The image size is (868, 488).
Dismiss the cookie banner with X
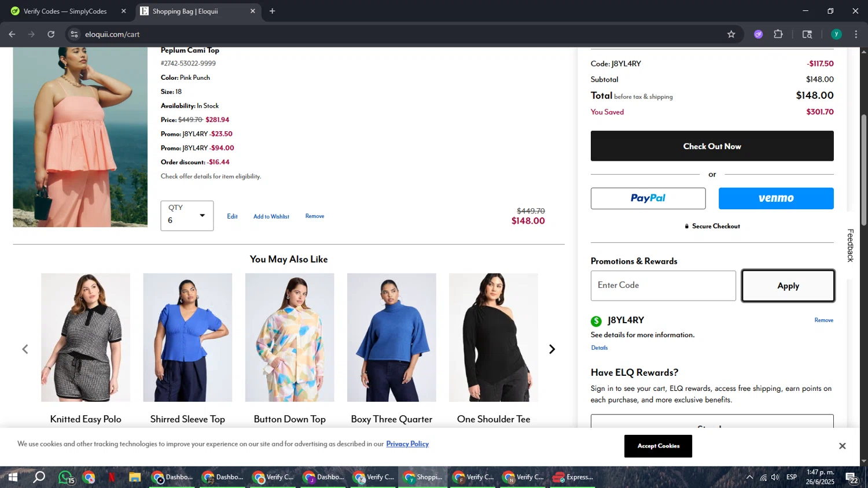843,446
